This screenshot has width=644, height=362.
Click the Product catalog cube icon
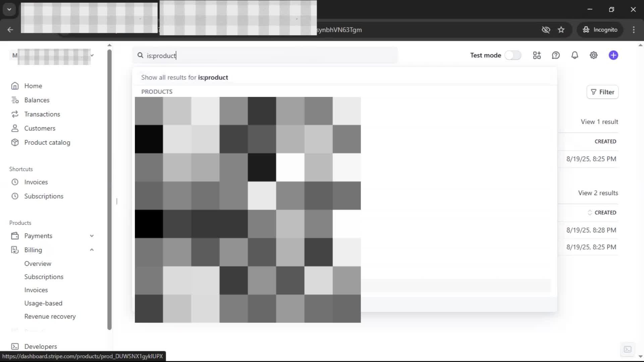point(15,142)
